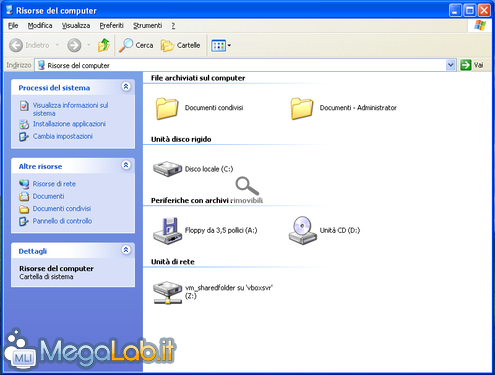Go to Documenti link in Altre risorse

click(x=48, y=196)
